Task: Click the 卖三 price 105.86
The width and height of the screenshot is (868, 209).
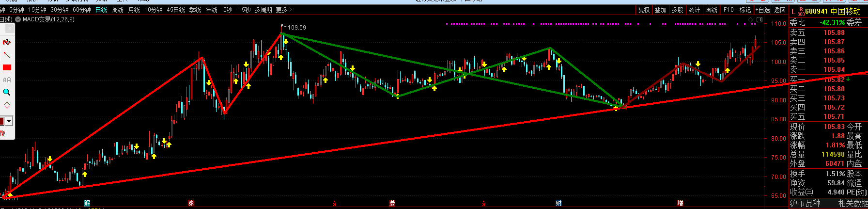Action: (x=834, y=51)
